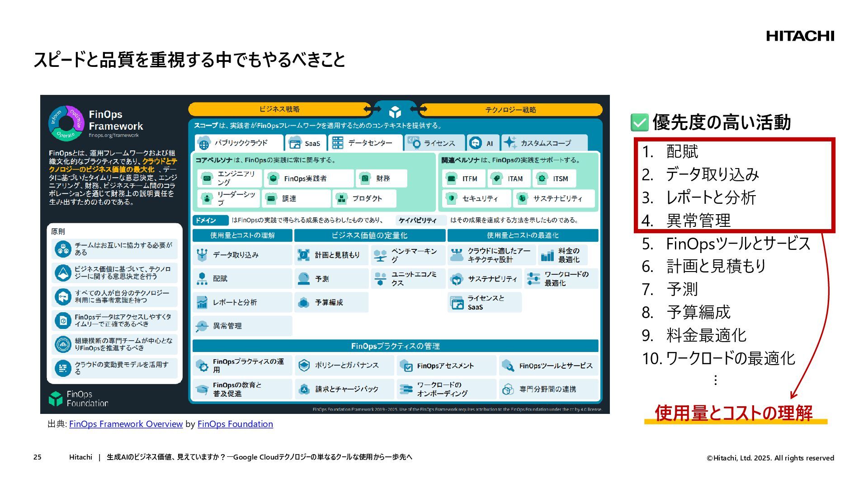Open the FinOps Foundation source link
Screen dimensions: 868x488
pos(235,424)
